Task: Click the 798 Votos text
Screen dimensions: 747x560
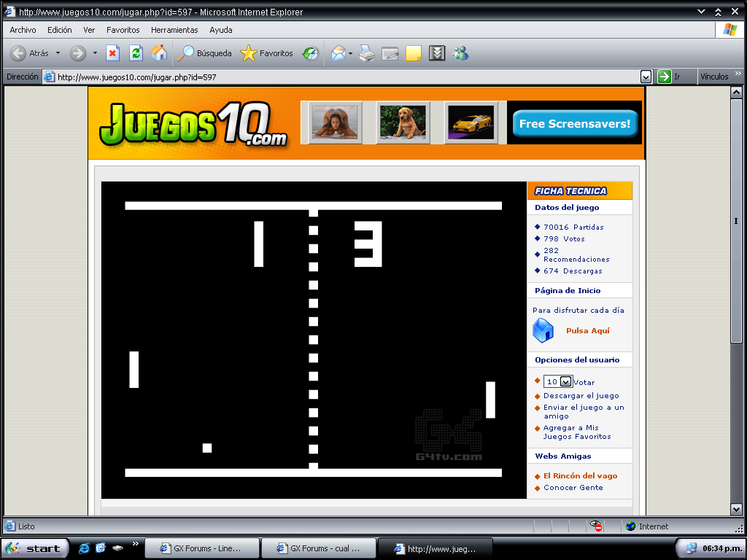Action: (x=564, y=239)
